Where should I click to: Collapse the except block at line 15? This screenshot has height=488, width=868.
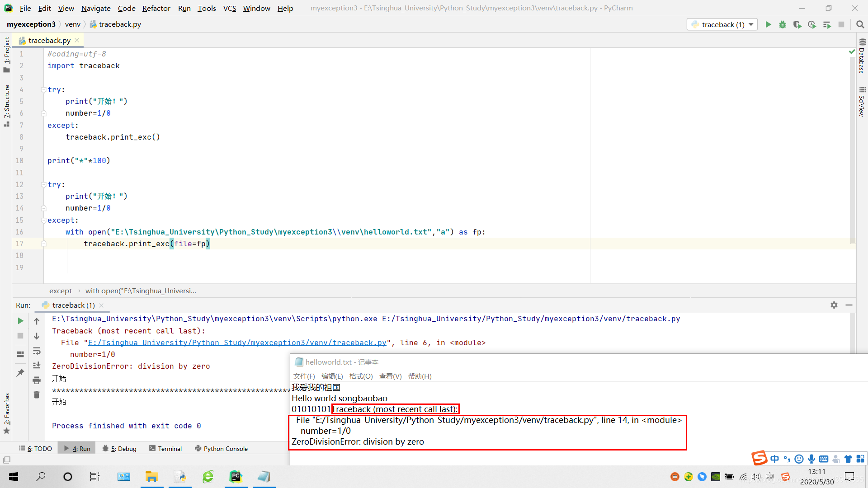point(43,220)
